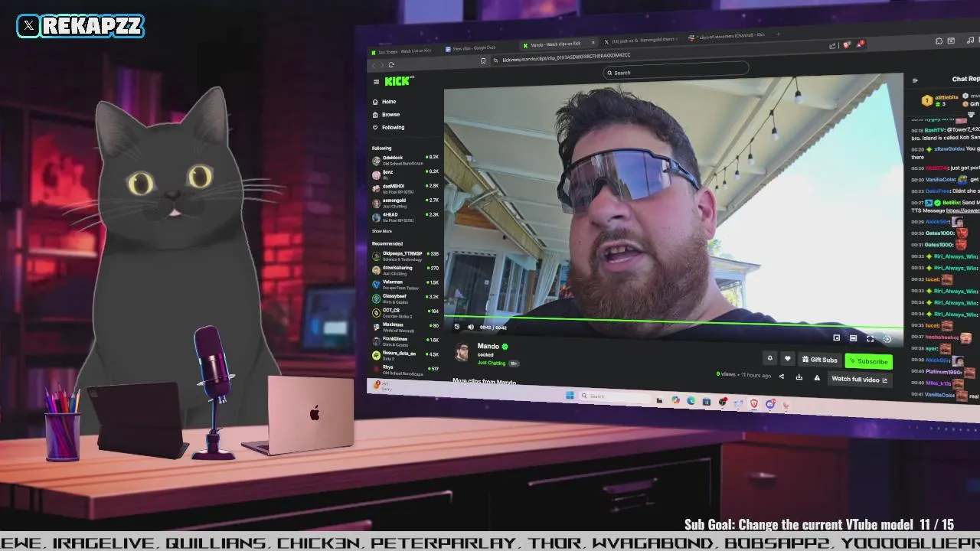Viewport: 980px width, 551px height.
Task: Open Browse in the Kick sidebar
Action: coord(387,115)
